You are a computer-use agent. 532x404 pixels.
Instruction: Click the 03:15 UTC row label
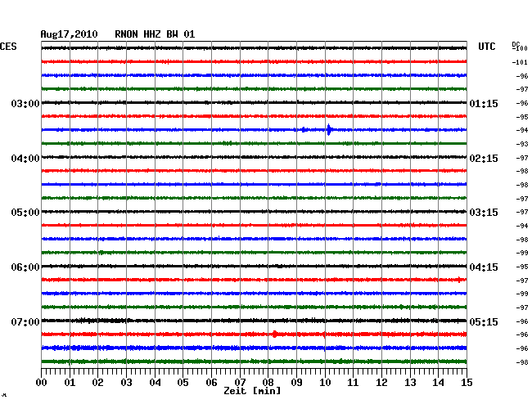(484, 213)
